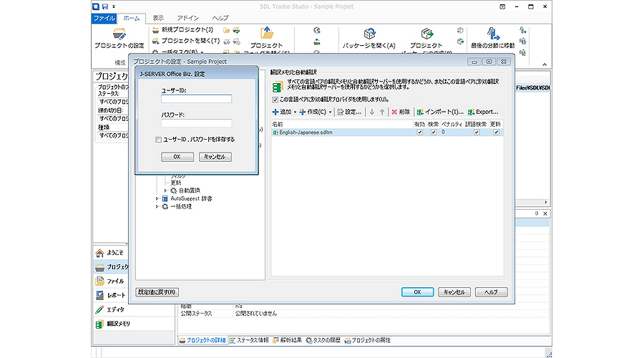Viewport: 644px width, 358px height.
Task: Open the quick access toolbar dropdown arrow
Action: point(114,6)
